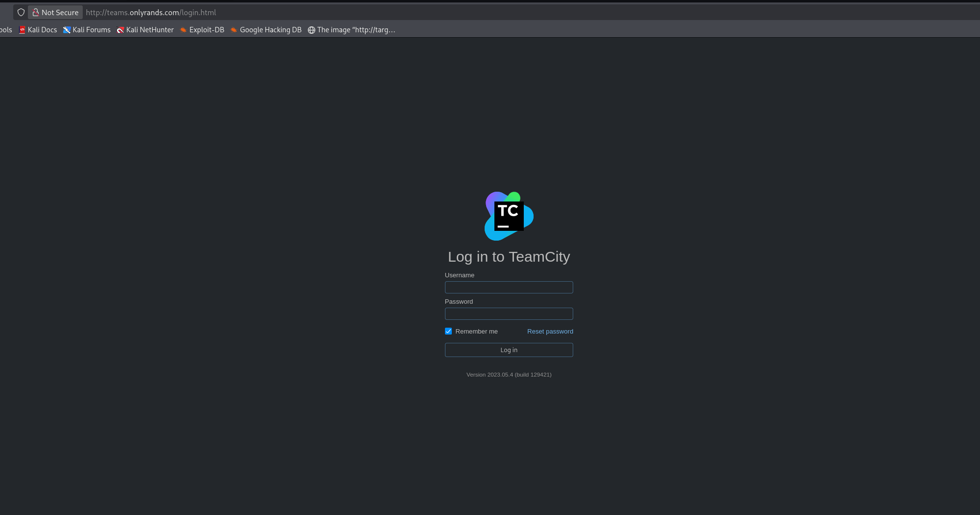Click the TeamCity TC logo
This screenshot has height=515, width=980.
pos(509,216)
